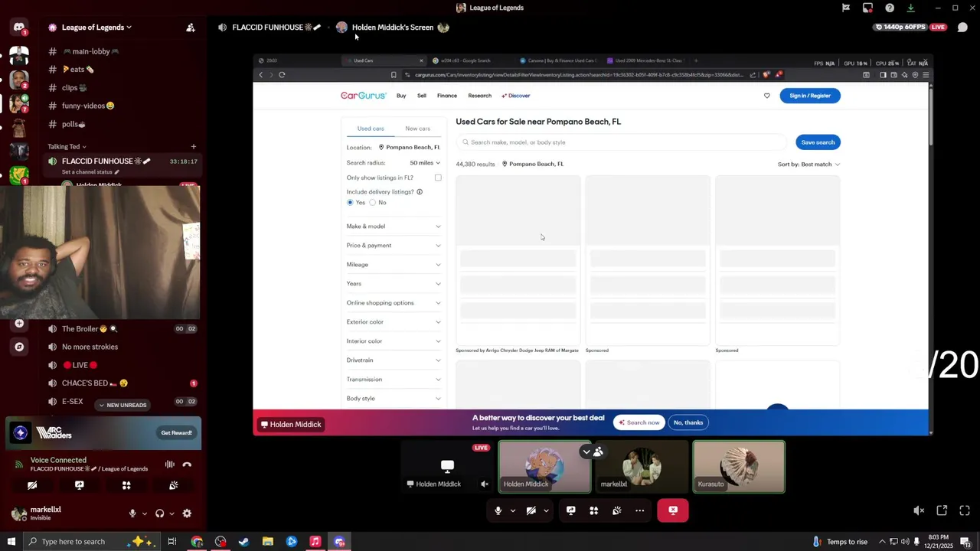
Task: Click Search now in banner
Action: click(x=639, y=422)
